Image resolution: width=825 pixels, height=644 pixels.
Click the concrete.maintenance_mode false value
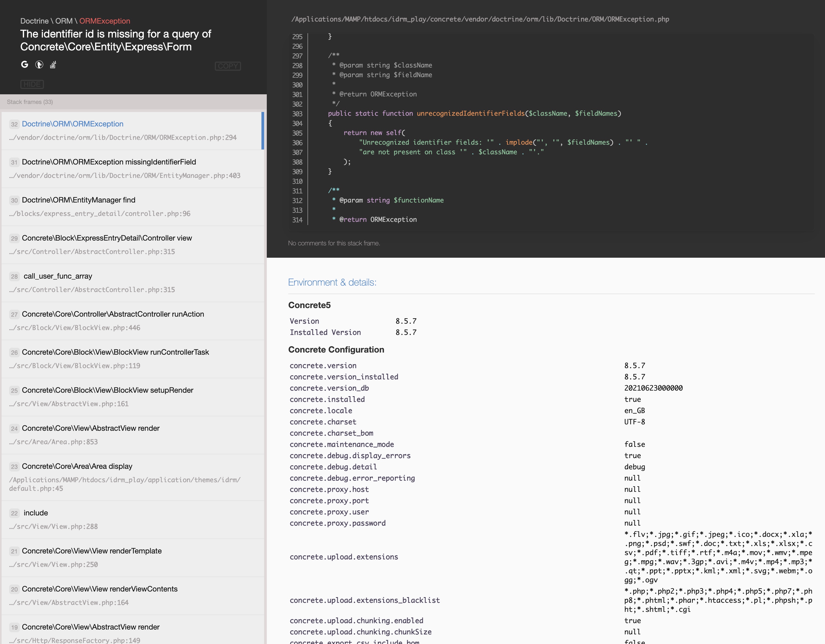click(635, 445)
